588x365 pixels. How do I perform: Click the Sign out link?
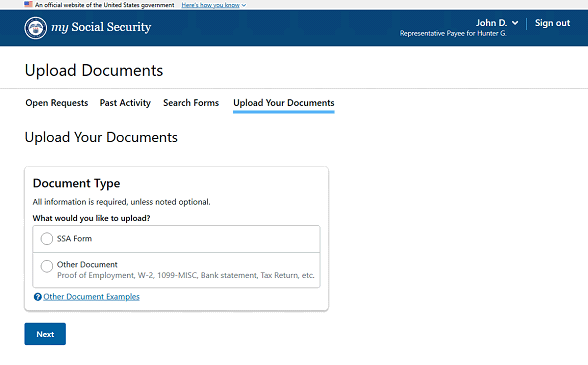552,23
